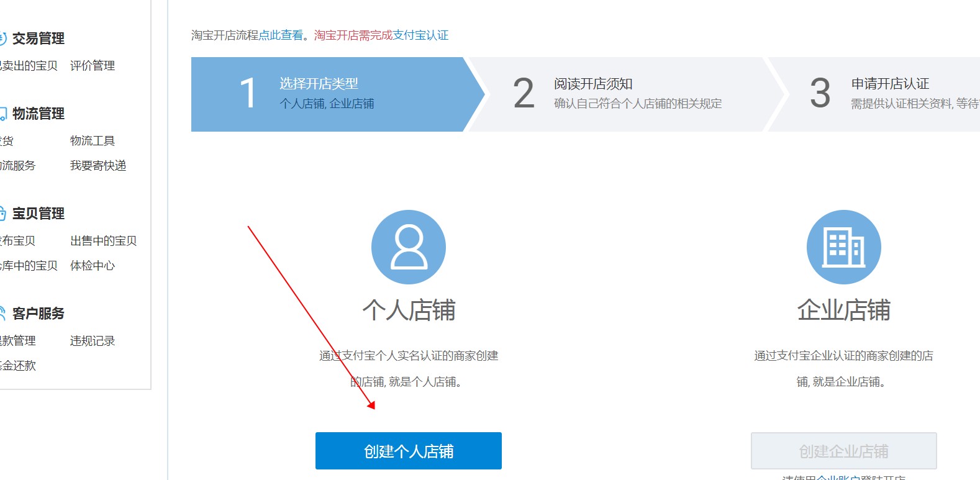Open 违规记录 sidebar link

93,341
